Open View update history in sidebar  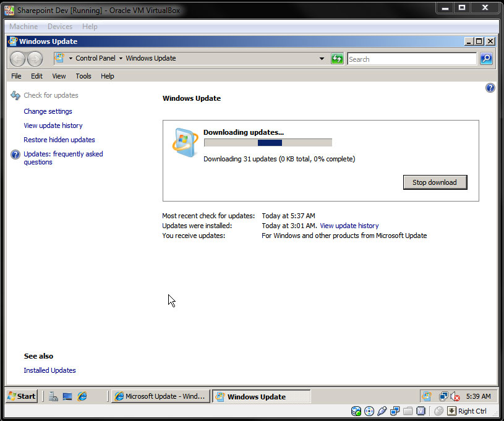[x=53, y=125]
